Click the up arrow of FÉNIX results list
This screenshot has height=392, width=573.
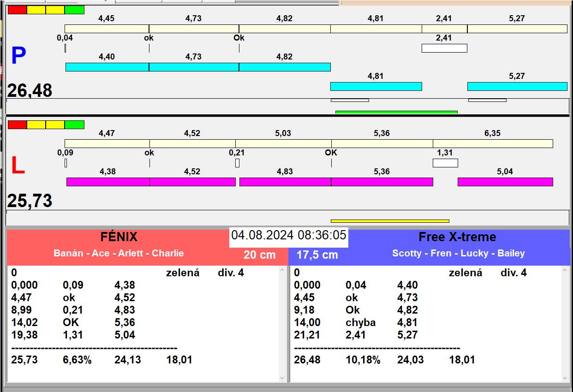click(283, 271)
